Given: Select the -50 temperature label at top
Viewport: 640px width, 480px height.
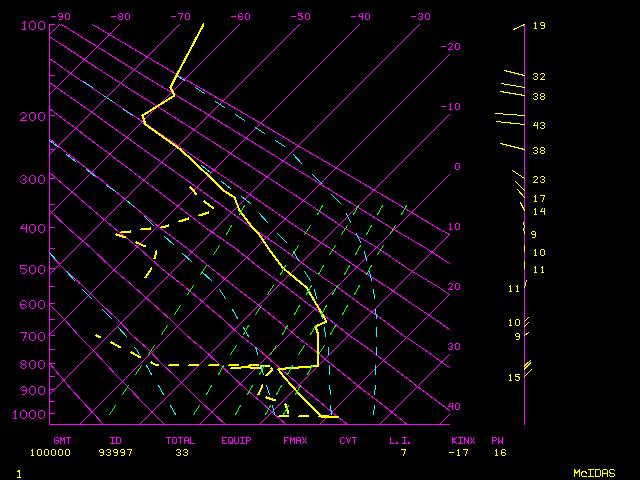Looking at the screenshot, I should pyautogui.click(x=300, y=17).
